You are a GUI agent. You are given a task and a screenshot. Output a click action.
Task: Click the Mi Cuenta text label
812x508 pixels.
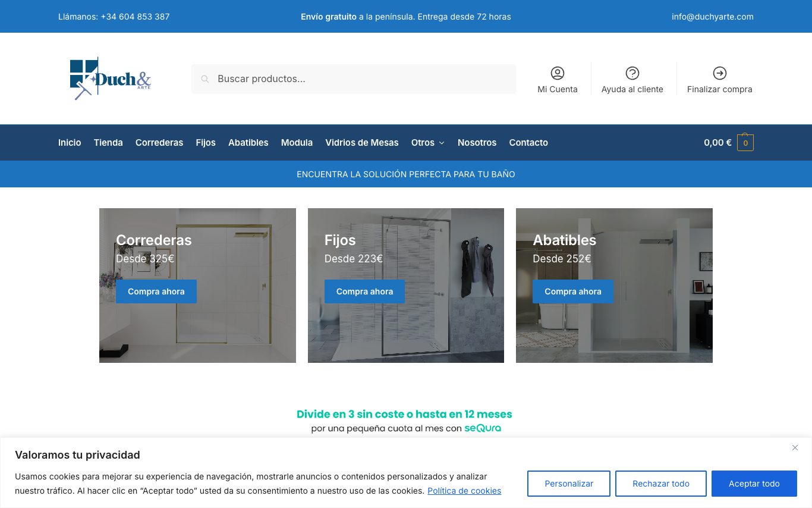point(558,89)
